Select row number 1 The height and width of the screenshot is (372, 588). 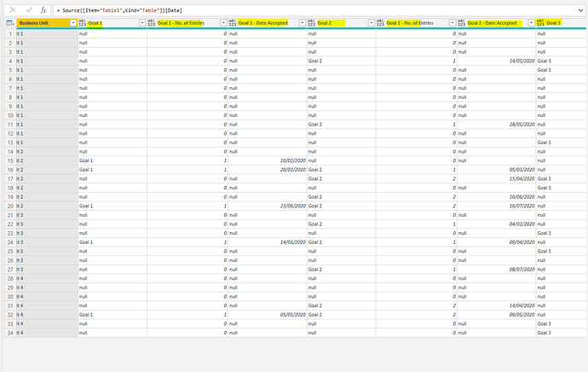click(10, 34)
